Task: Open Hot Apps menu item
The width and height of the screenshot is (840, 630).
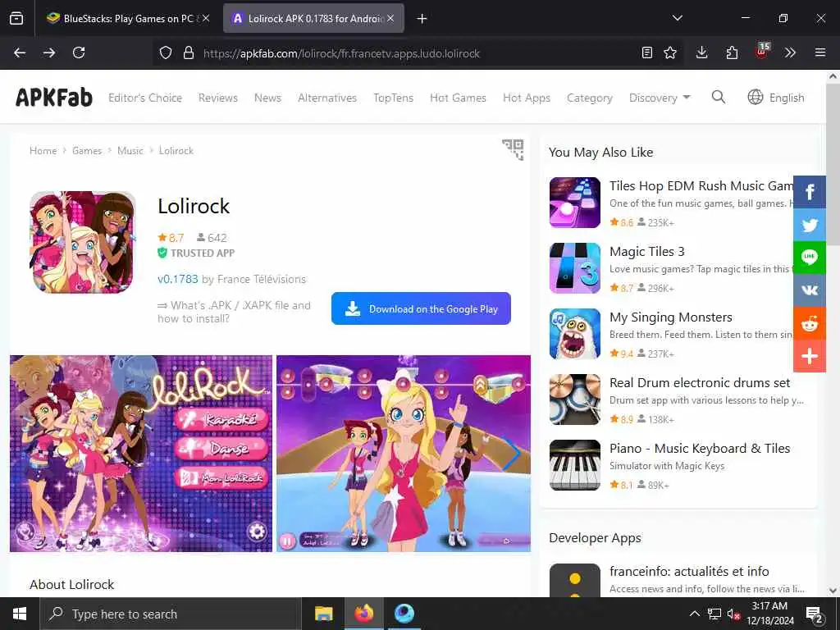Action: point(527,98)
